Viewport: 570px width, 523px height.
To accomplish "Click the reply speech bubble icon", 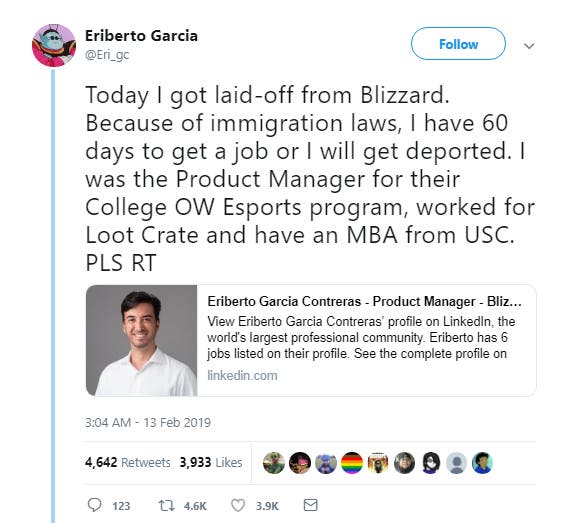I will pos(95,505).
